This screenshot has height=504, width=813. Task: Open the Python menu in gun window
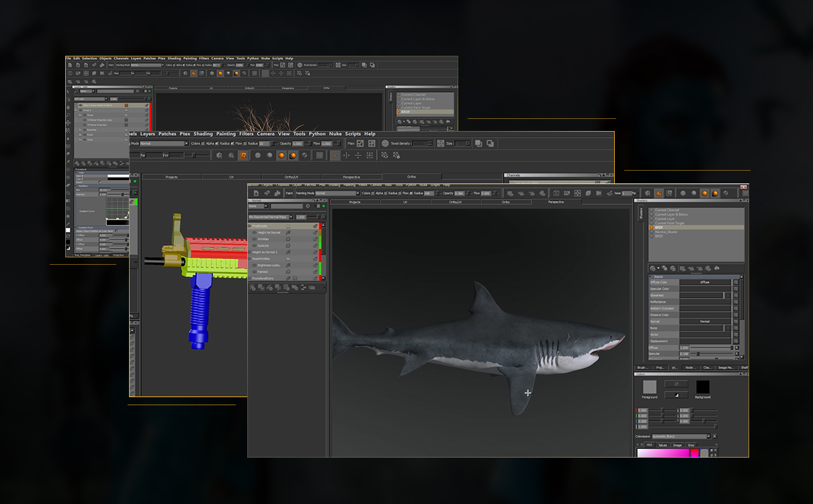pyautogui.click(x=317, y=134)
